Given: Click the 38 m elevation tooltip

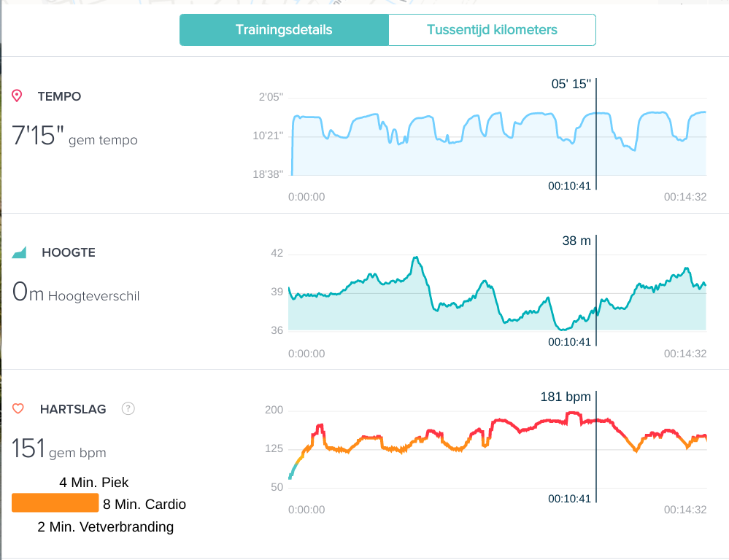Looking at the screenshot, I should point(576,241).
